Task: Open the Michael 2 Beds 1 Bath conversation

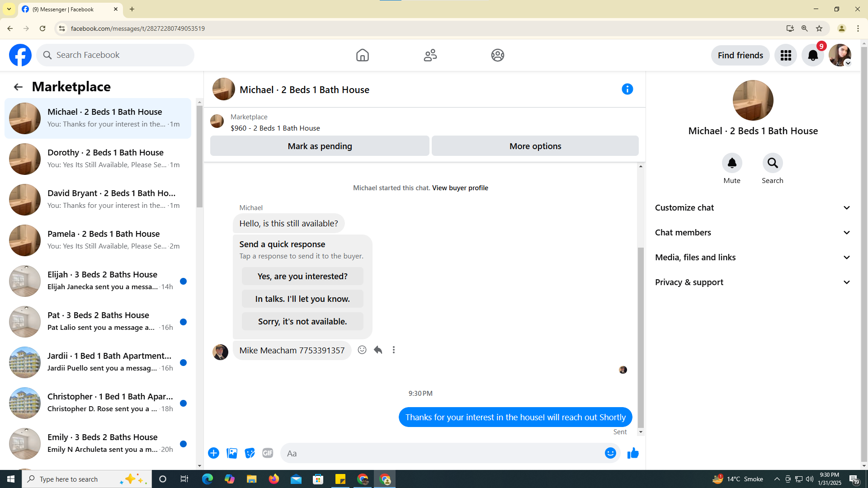Action: (x=98, y=118)
